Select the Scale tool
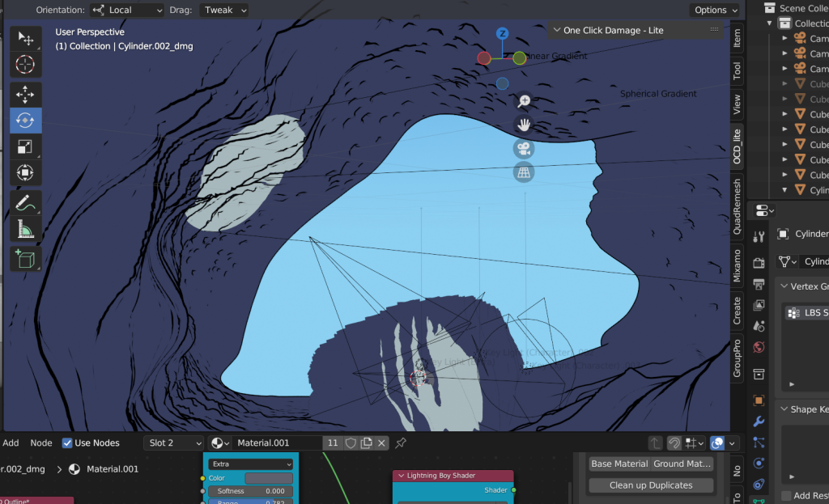This screenshot has width=829, height=504. (25, 146)
